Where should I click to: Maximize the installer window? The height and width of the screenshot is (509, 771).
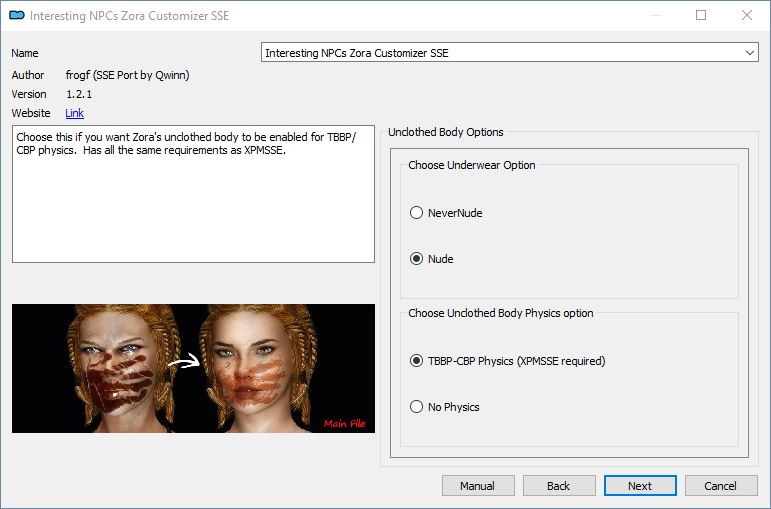click(701, 15)
